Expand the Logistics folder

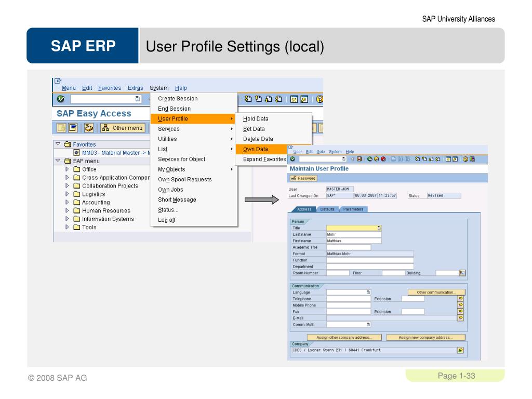tap(67, 194)
